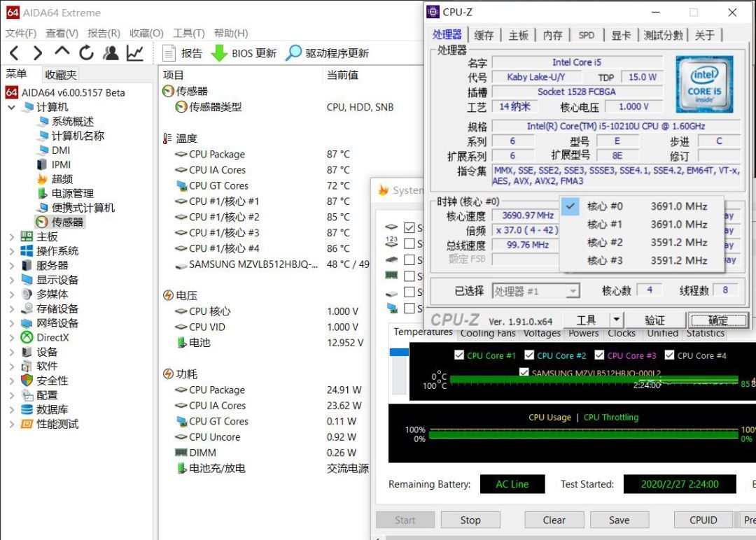Open the 已选择 processor dropdown in CPU-Z
The width and height of the screenshot is (756, 540).
tap(573, 290)
